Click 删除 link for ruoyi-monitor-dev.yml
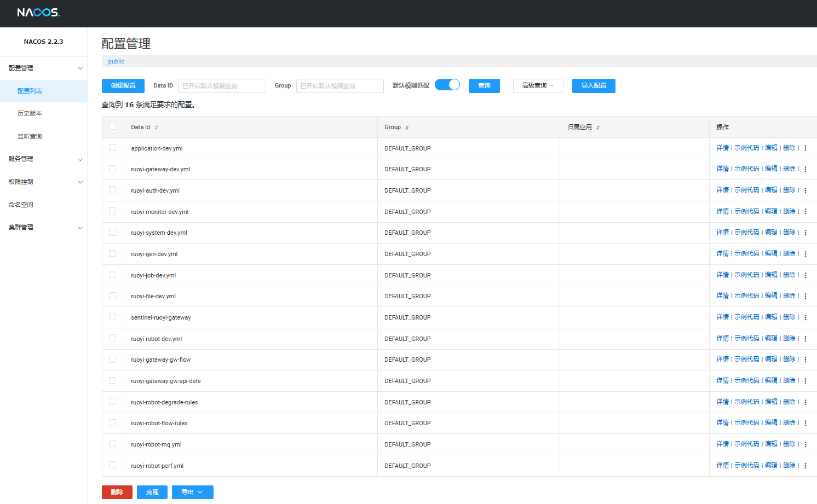 [x=789, y=211]
